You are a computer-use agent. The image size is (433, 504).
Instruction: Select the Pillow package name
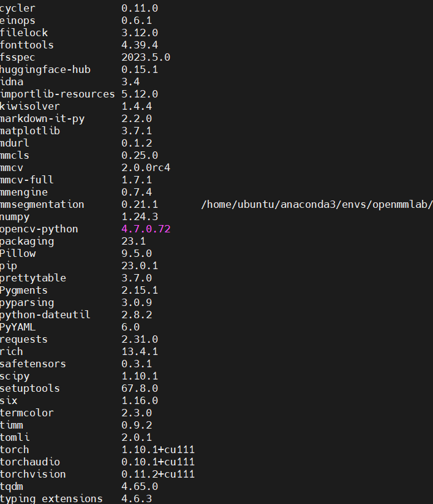tap(18, 254)
